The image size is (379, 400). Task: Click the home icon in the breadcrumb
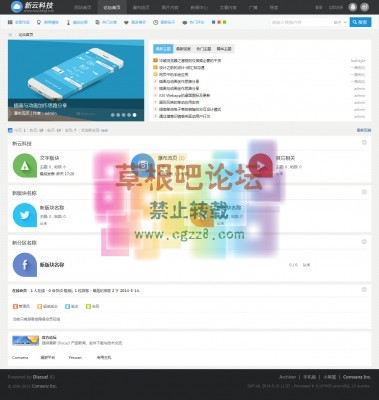10,35
